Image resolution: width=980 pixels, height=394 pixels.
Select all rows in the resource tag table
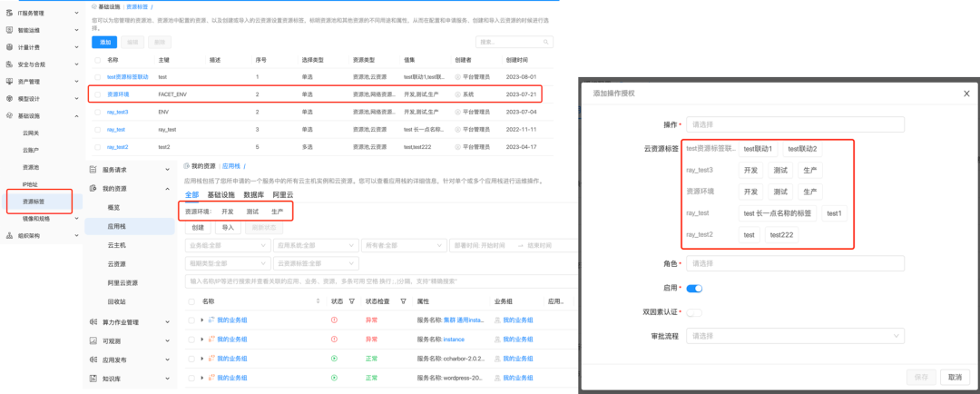click(97, 60)
